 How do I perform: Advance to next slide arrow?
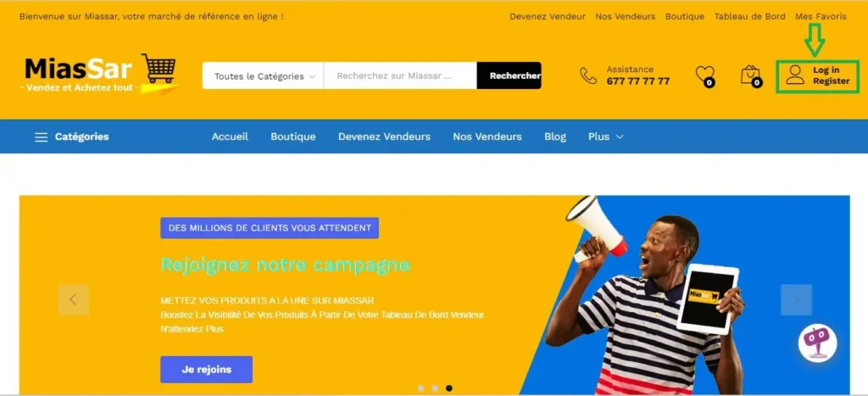pyautogui.click(x=796, y=299)
